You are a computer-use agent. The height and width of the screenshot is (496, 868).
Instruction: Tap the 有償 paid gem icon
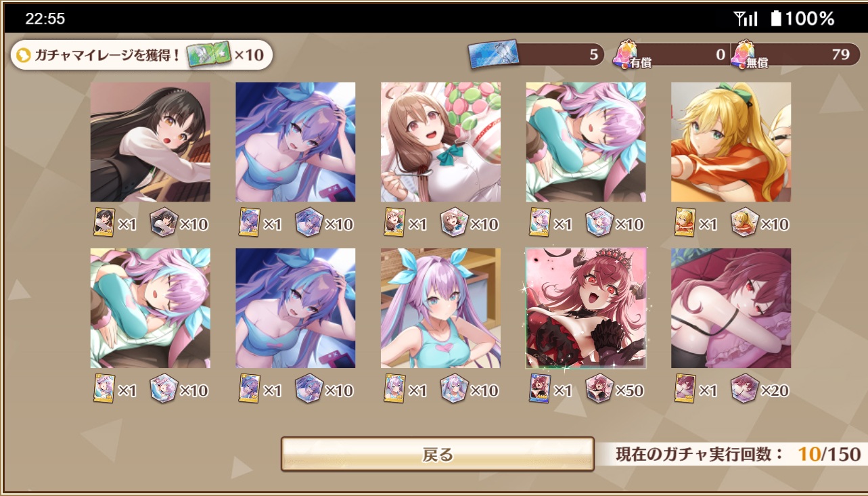pyautogui.click(x=625, y=54)
